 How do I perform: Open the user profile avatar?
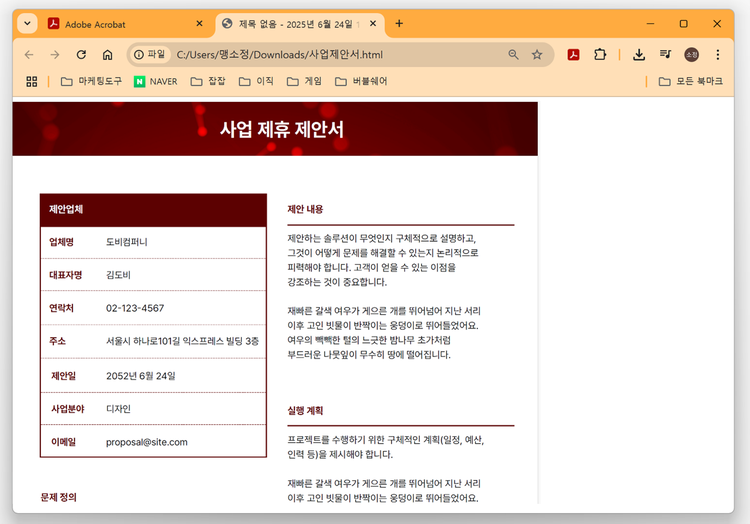tap(691, 55)
